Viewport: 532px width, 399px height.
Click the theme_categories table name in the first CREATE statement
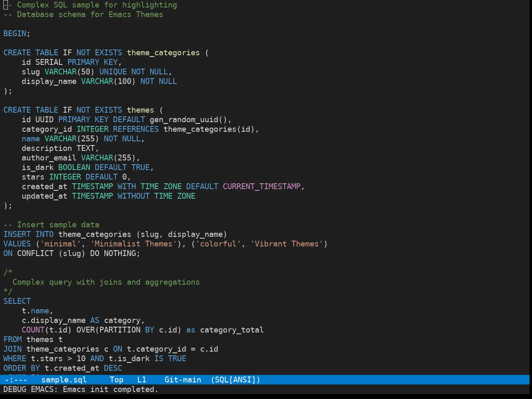tap(163, 53)
